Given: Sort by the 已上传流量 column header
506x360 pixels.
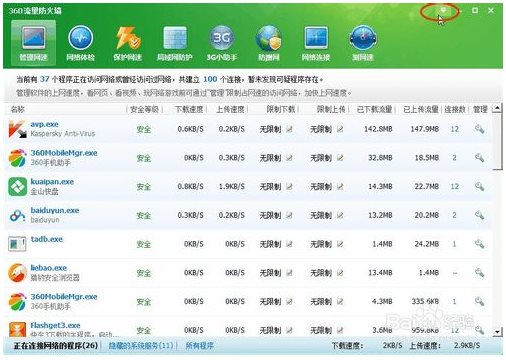Looking at the screenshot, I should click(421, 109).
